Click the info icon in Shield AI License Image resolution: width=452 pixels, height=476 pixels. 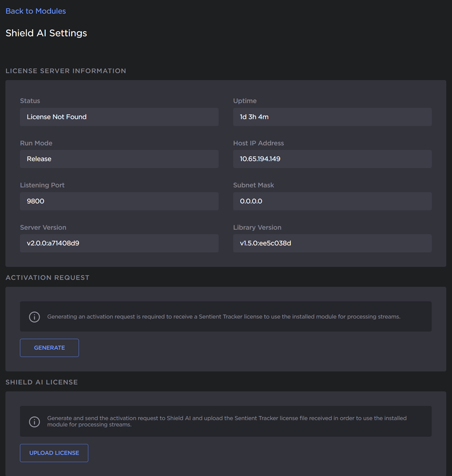click(34, 421)
